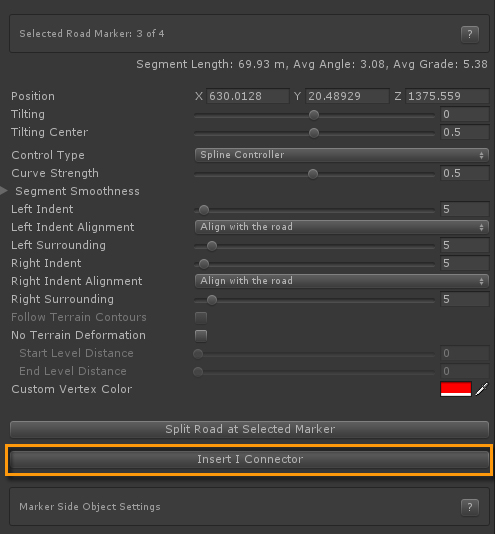The height and width of the screenshot is (534, 495).
Task: Pick vertex color with the eyedropper icon
Action: pyautogui.click(x=482, y=389)
